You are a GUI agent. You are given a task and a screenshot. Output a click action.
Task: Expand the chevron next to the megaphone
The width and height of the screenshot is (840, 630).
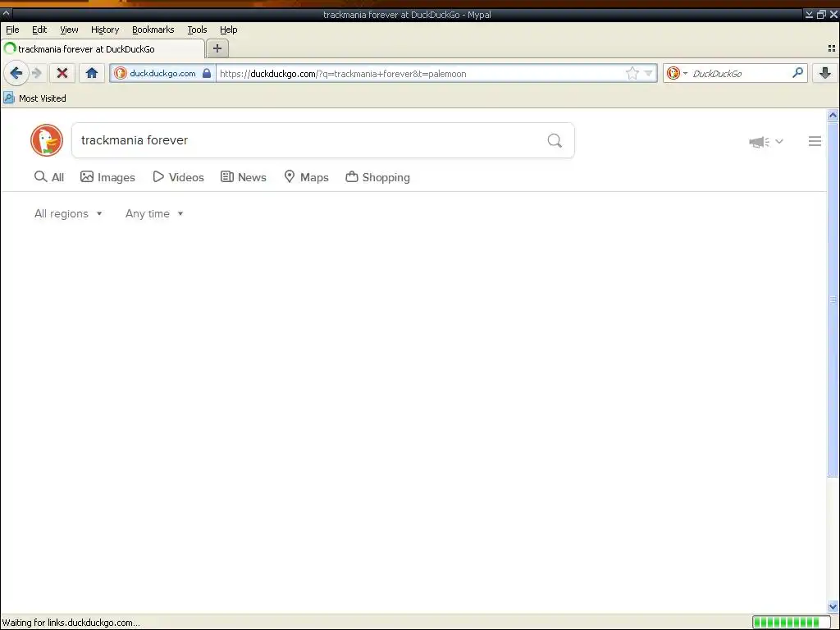[x=779, y=141]
